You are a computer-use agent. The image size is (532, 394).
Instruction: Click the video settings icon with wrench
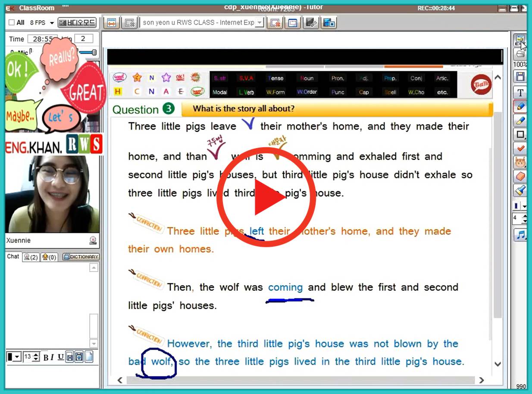pyautogui.click(x=311, y=23)
